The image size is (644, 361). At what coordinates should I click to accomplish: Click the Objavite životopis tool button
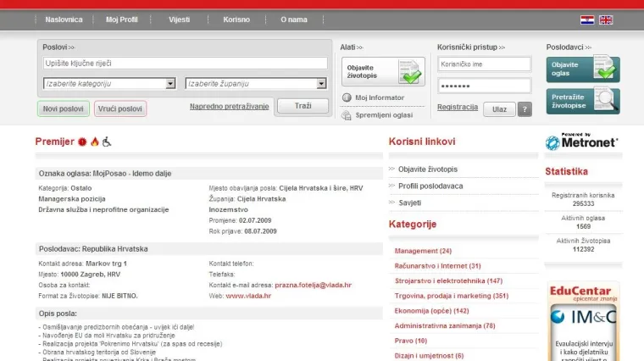(383, 71)
